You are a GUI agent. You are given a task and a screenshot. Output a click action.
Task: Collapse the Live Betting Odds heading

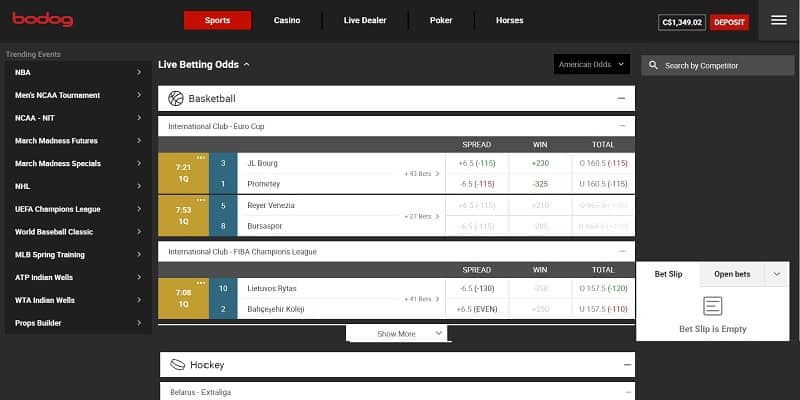click(x=204, y=65)
